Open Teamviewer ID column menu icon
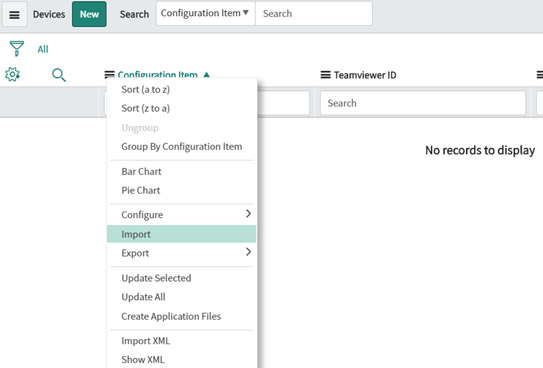Viewport: 543px width, 368px height. click(x=326, y=75)
